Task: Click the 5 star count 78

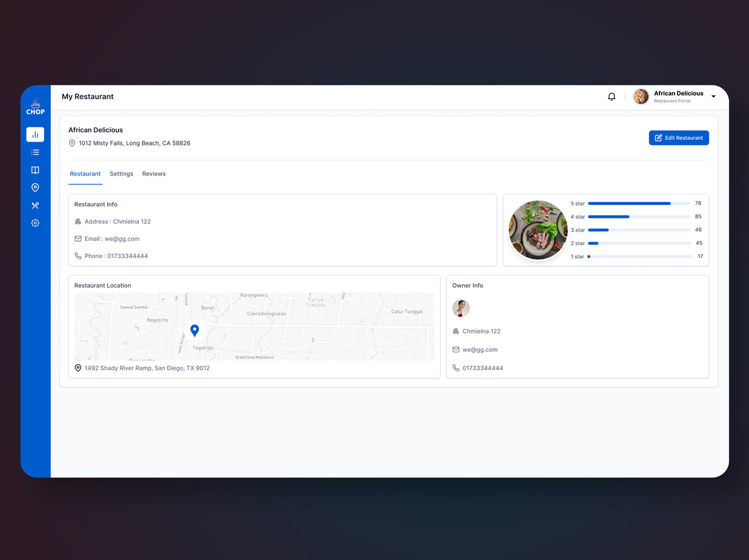Action: click(x=698, y=203)
